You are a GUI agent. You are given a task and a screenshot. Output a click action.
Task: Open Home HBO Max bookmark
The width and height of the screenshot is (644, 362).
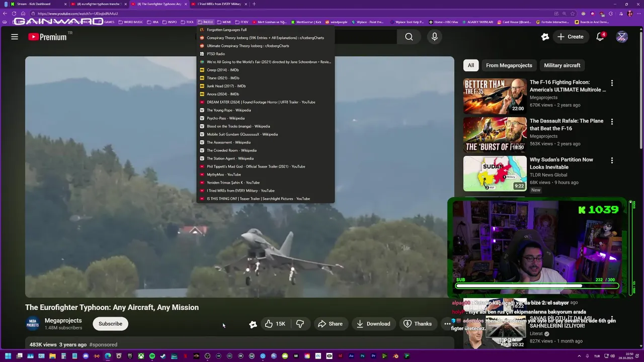coord(443,22)
